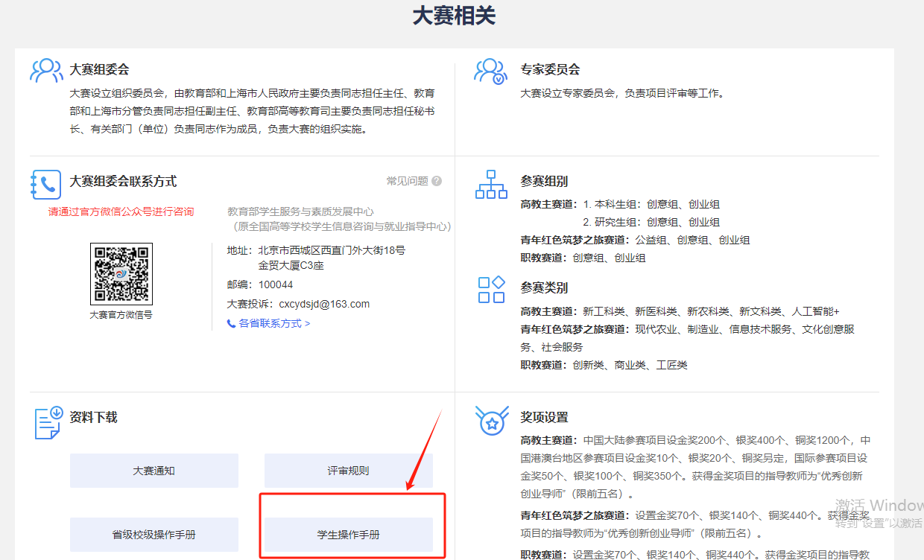Click the 专家委员会 expert icon
924x560 pixels.
(x=490, y=71)
